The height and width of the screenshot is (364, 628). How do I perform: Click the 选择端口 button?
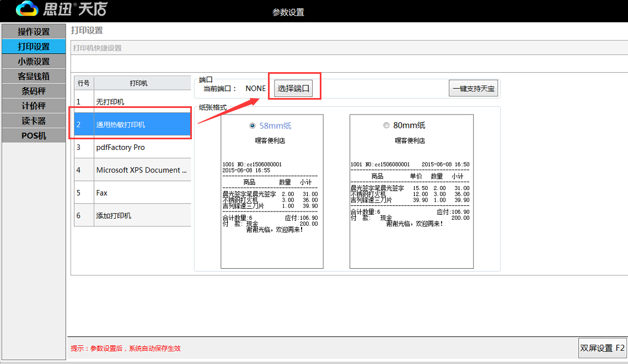pos(293,89)
